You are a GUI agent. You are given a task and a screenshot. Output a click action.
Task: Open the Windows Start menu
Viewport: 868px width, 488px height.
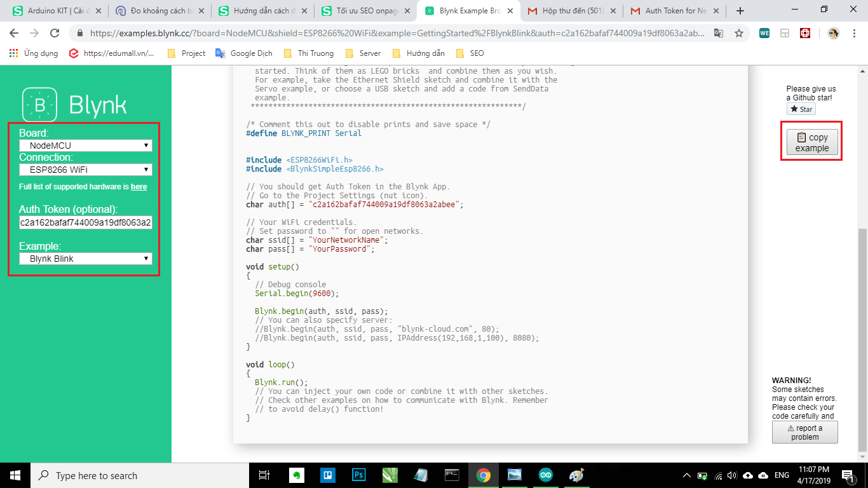pyautogui.click(x=14, y=475)
